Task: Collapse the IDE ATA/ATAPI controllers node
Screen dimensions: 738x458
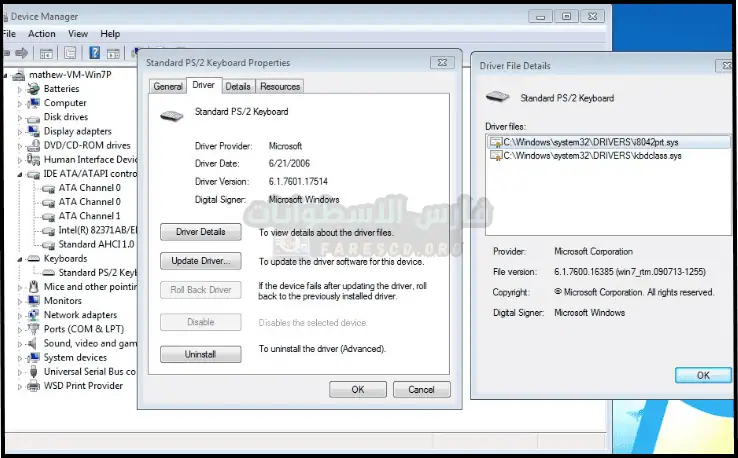Action: pyautogui.click(x=20, y=174)
